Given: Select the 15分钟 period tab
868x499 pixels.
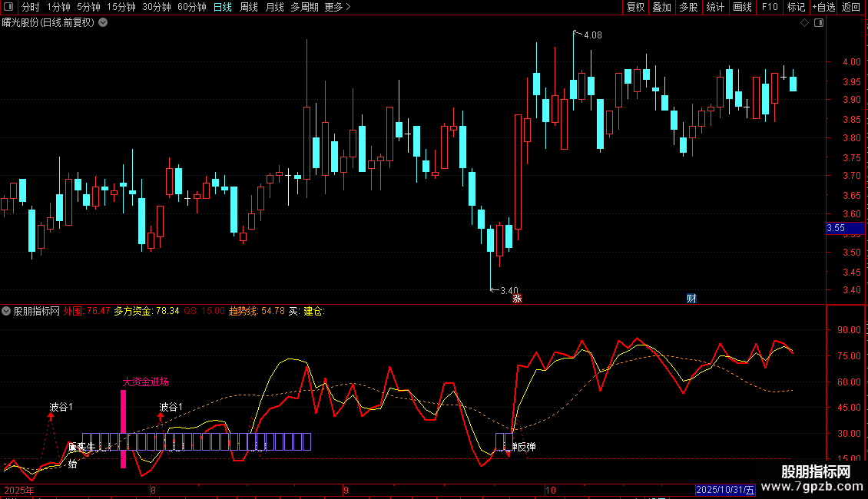Looking at the screenshot, I should click(x=121, y=7).
